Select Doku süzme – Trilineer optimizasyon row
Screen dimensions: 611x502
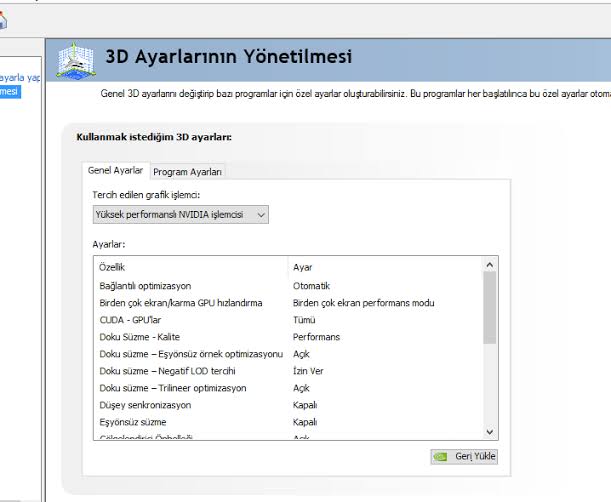click(x=290, y=388)
